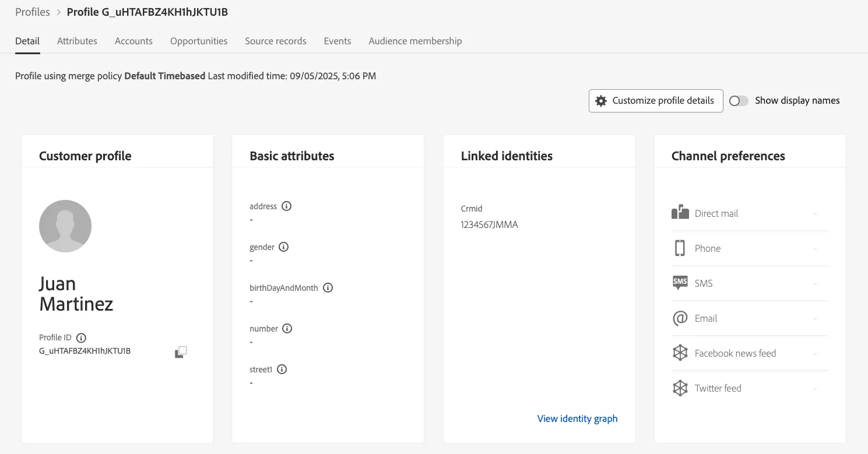Click the Twitter feed icon
This screenshot has width=868, height=454.
coord(680,388)
